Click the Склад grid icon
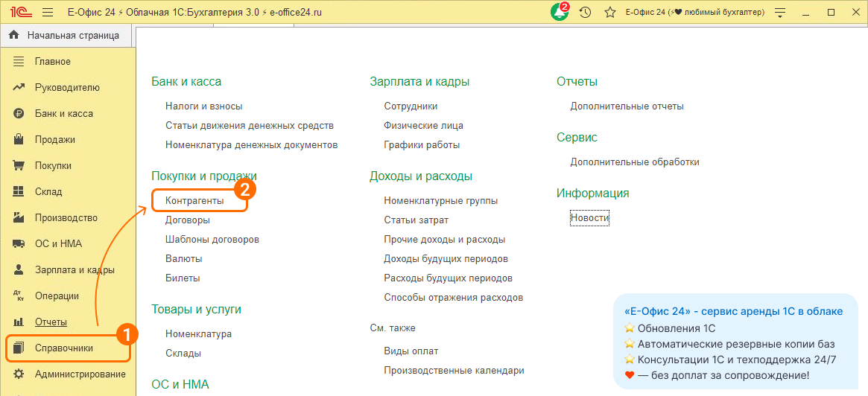The image size is (868, 396). pos(19,191)
